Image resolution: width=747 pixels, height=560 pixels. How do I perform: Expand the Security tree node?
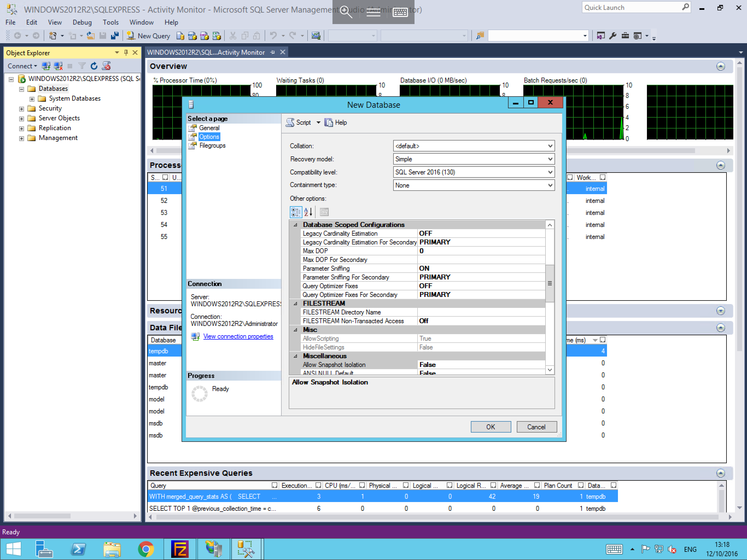click(22, 109)
